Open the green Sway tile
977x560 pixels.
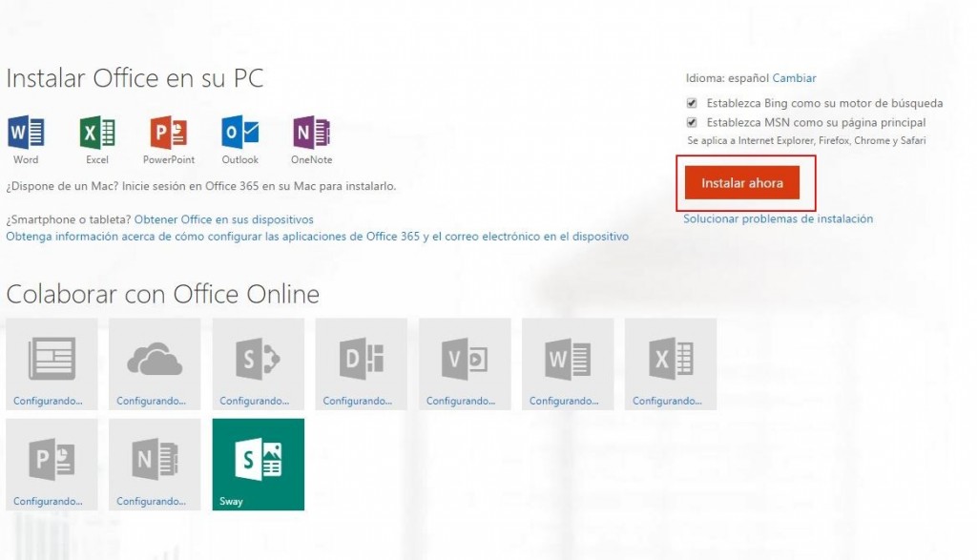[x=259, y=464]
